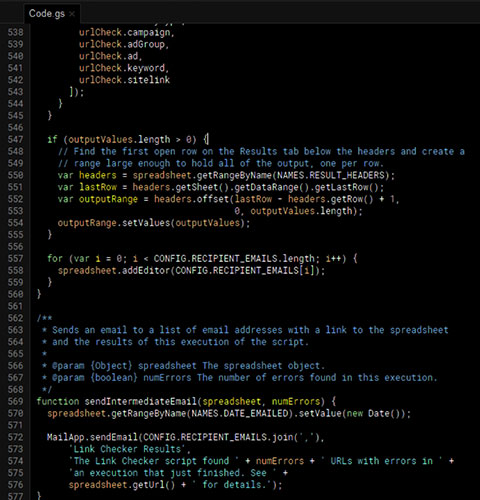The width and height of the screenshot is (480, 500).
Task: Click the 'MailApp.sendEmail' call line
Action: (x=185, y=437)
